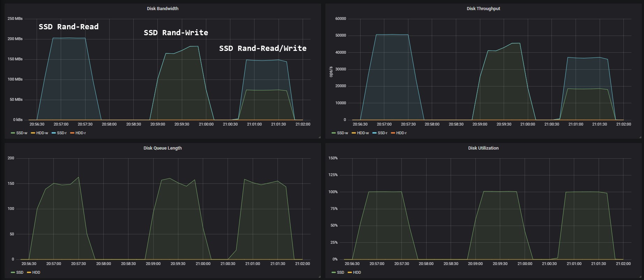Screen dimensions: 644x280
Task: Click yellow HDD-w color swatch in Disk Bandwidth legend
Action: (x=33, y=133)
